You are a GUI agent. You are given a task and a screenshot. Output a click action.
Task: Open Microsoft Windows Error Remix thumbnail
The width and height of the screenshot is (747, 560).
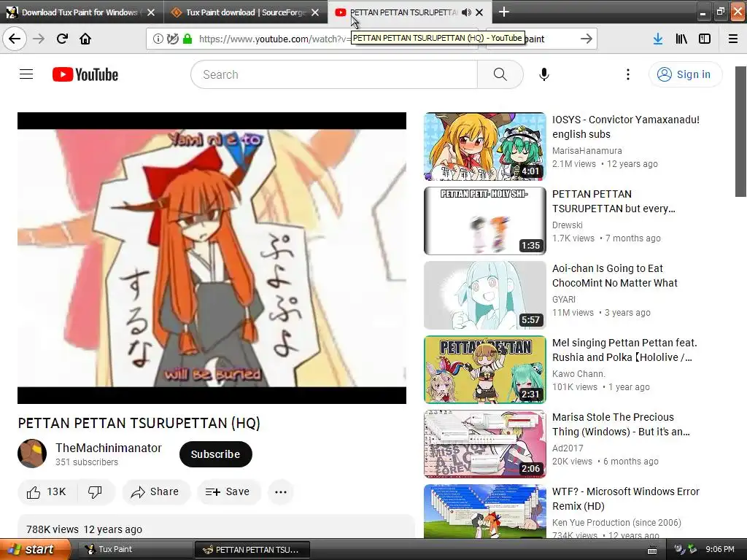[485, 511]
